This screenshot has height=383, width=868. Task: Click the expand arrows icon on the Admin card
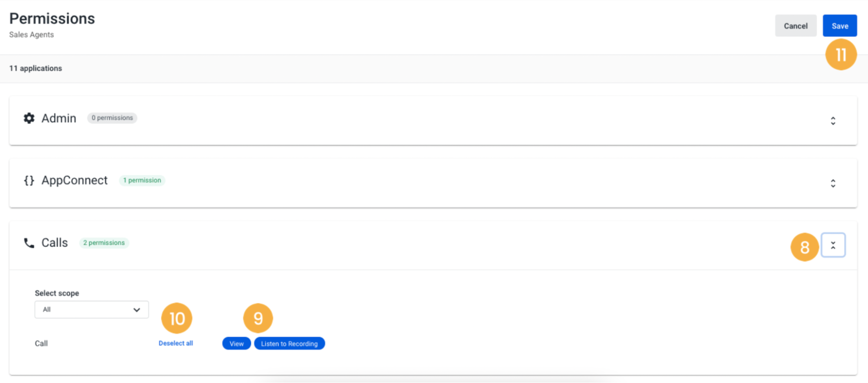833,120
